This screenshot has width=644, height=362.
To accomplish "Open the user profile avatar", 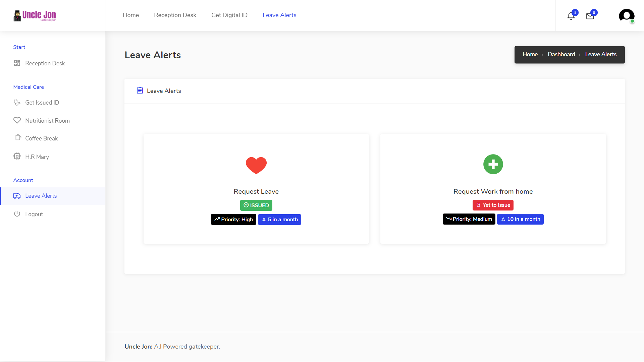I will tap(626, 15).
